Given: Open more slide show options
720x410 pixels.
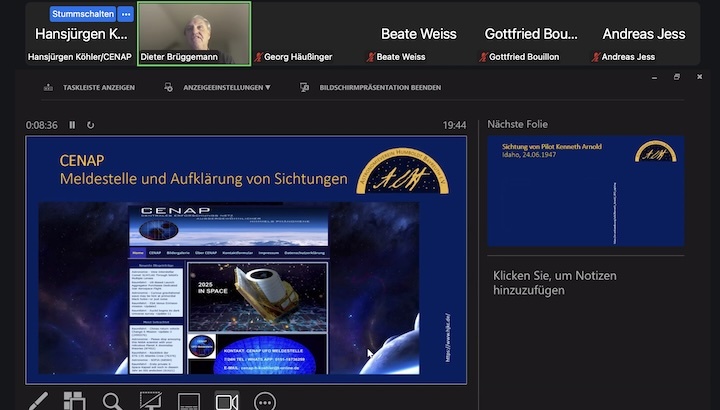Looking at the screenshot, I should (x=265, y=401).
